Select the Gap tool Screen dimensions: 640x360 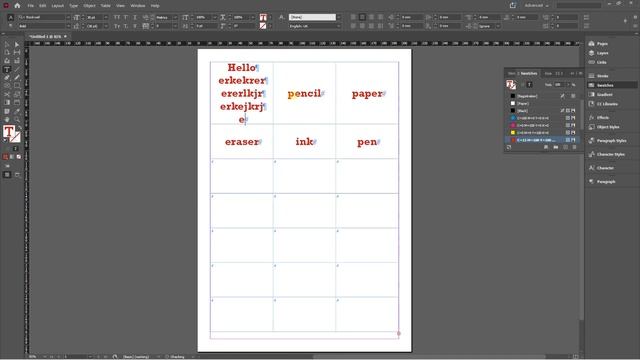[x=17, y=53]
